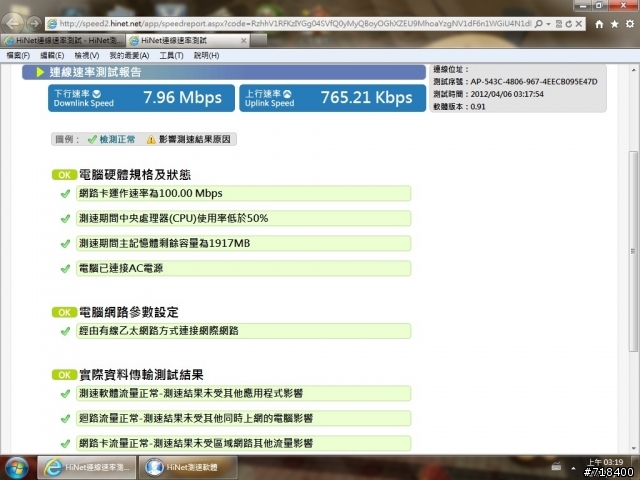640x480 pixels.
Task: Click the Downlink Speed 7.96 Mbps panel
Action: click(141, 98)
